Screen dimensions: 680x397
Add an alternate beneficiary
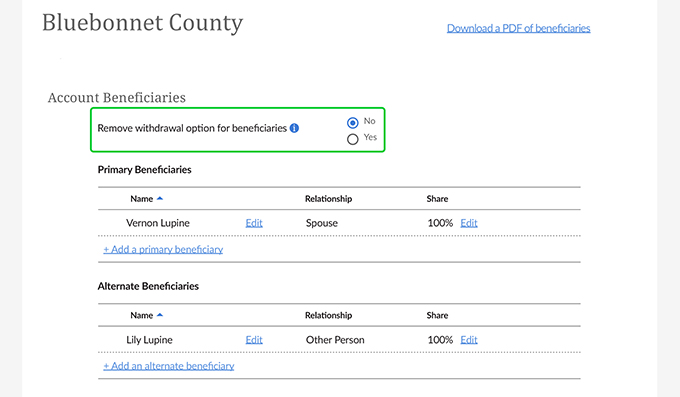[169, 366]
